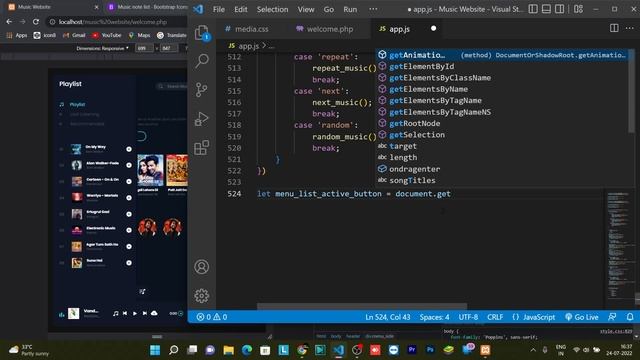Close the unsaved app.js tab via its dot
This screenshot has width=640, height=360.
(x=433, y=28)
